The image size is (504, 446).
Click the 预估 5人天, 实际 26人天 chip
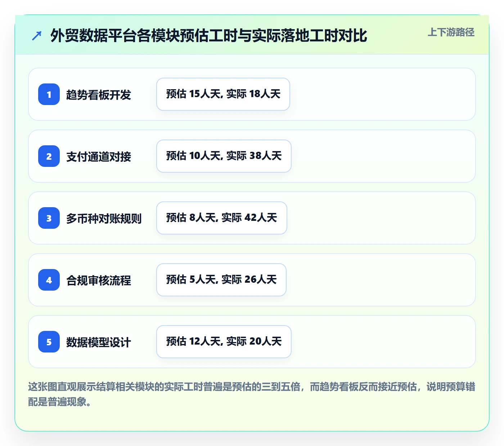pos(221,280)
